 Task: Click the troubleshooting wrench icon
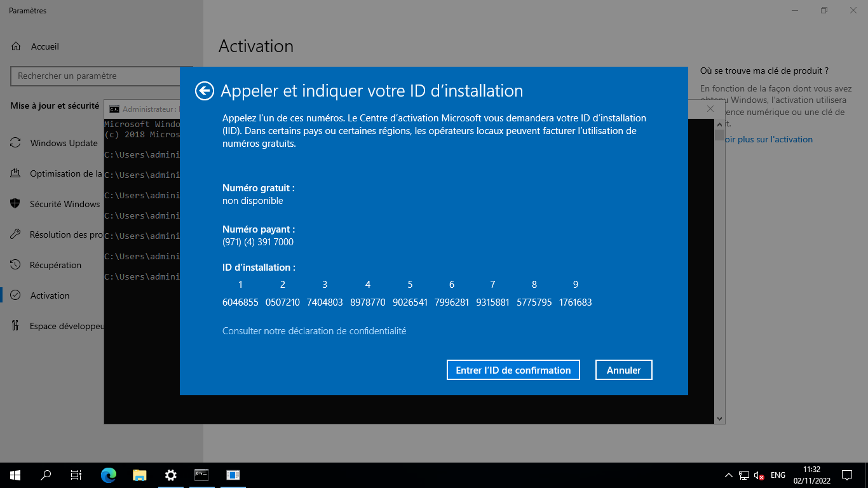coord(15,234)
